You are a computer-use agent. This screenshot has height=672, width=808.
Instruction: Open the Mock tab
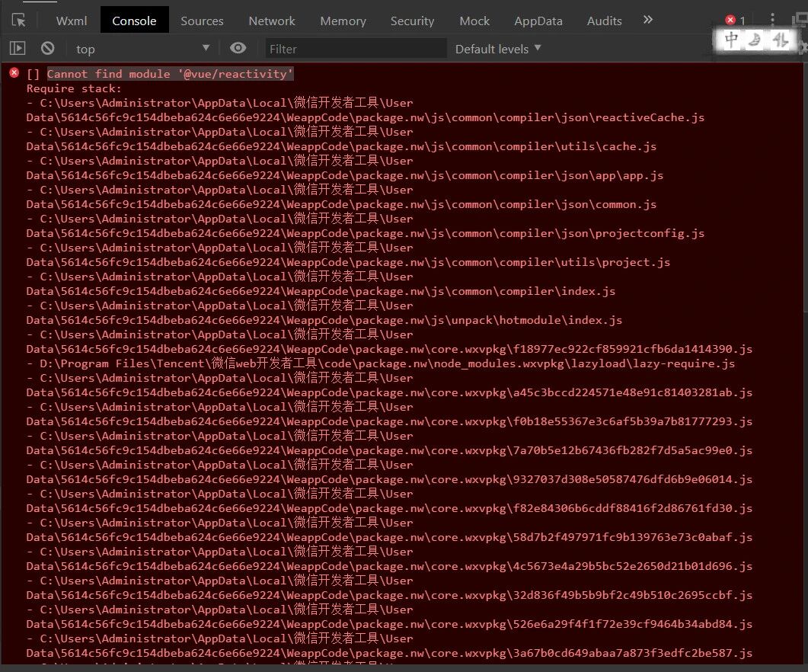pos(474,21)
